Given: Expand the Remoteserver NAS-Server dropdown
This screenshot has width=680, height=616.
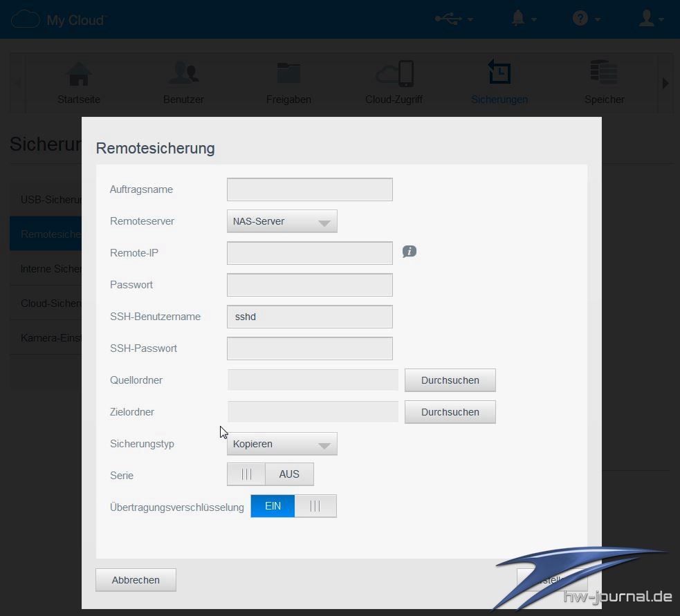Looking at the screenshot, I should click(x=282, y=221).
